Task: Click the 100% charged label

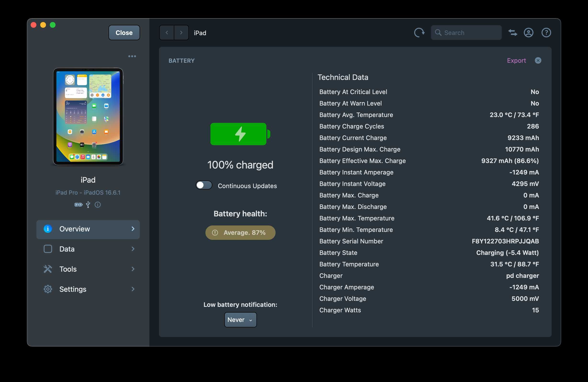Action: tap(240, 165)
